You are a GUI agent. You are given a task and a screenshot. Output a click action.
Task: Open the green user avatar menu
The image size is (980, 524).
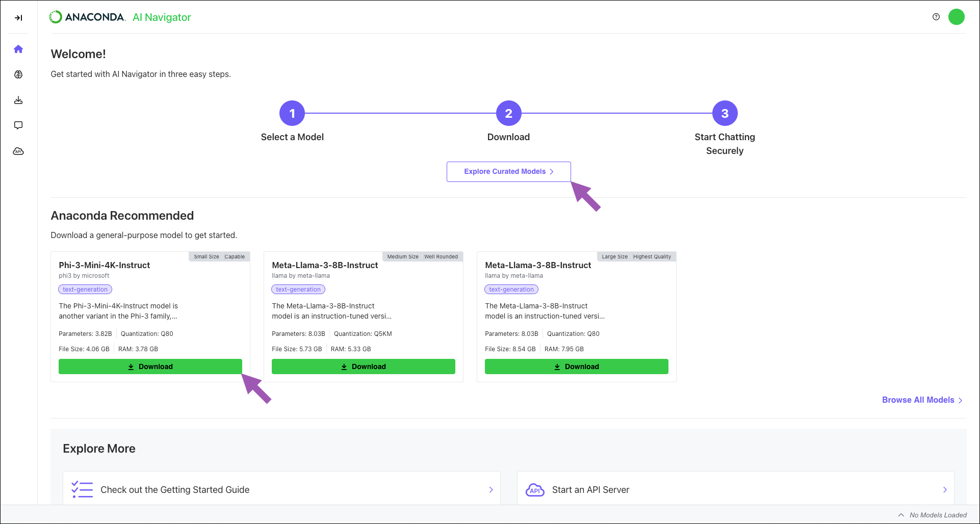(957, 17)
